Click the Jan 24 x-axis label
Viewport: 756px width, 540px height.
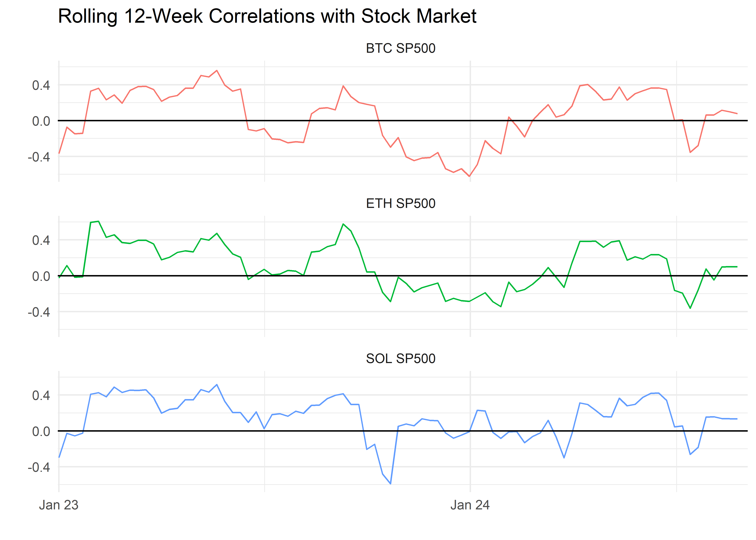[470, 505]
